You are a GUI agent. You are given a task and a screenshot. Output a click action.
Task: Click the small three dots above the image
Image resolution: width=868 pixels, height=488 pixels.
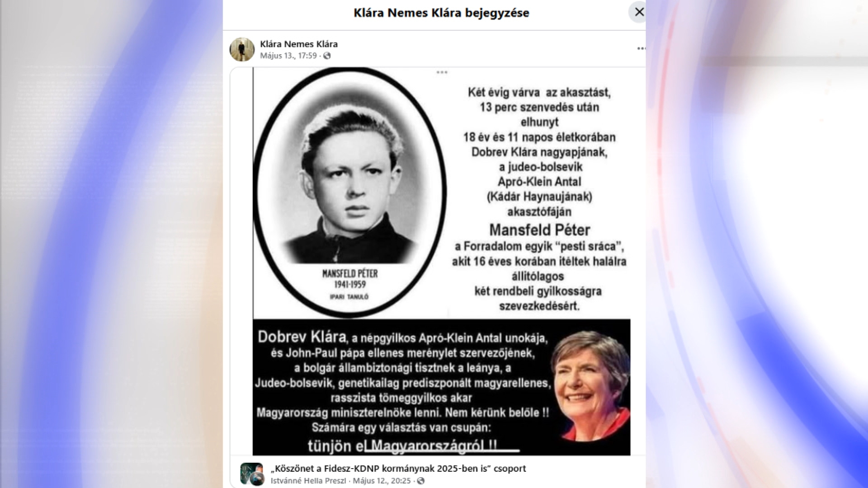coord(442,72)
